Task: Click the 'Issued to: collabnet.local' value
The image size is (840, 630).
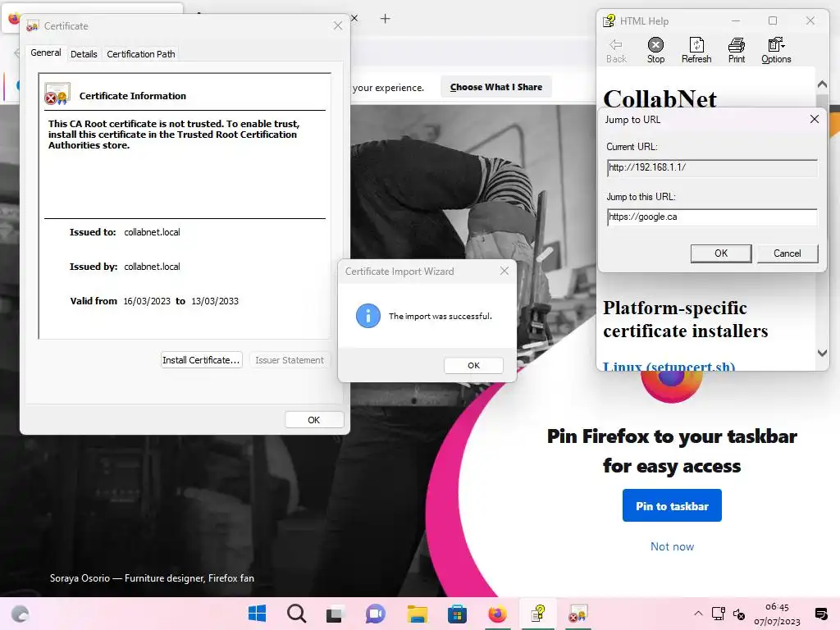Action: [x=152, y=232]
